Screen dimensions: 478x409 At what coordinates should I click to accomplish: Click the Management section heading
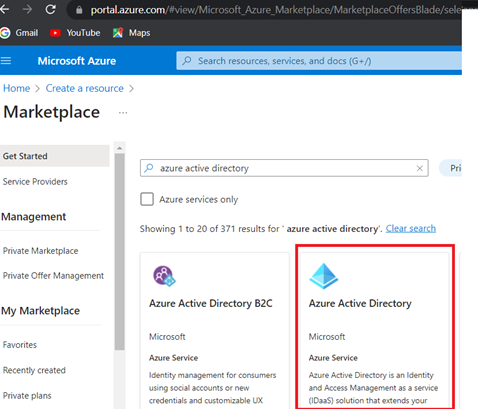[34, 217]
